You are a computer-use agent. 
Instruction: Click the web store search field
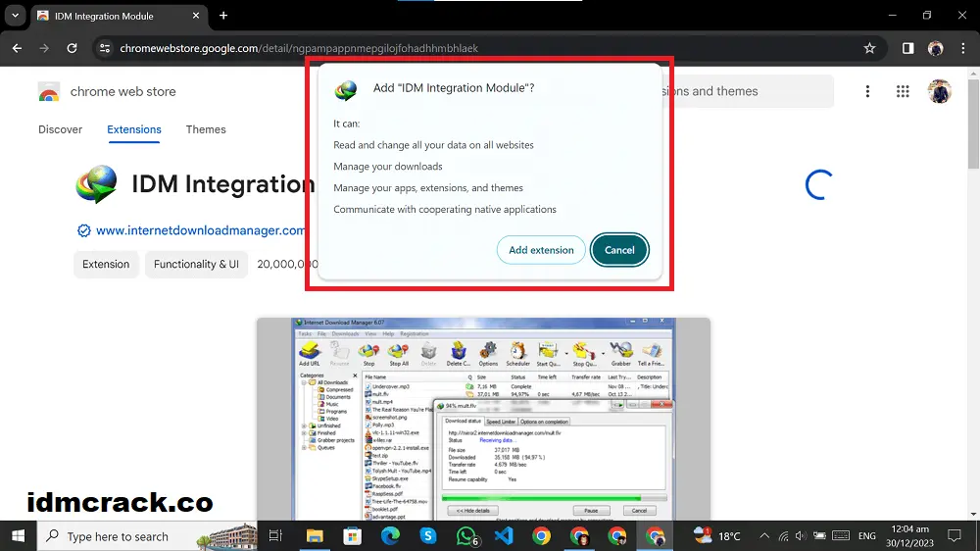(x=747, y=91)
